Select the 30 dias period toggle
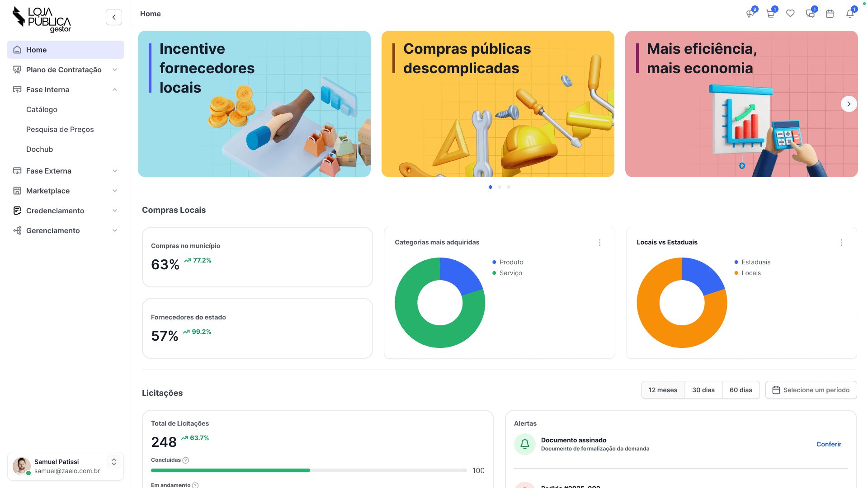Viewport: 868px width, 488px height. pyautogui.click(x=703, y=390)
